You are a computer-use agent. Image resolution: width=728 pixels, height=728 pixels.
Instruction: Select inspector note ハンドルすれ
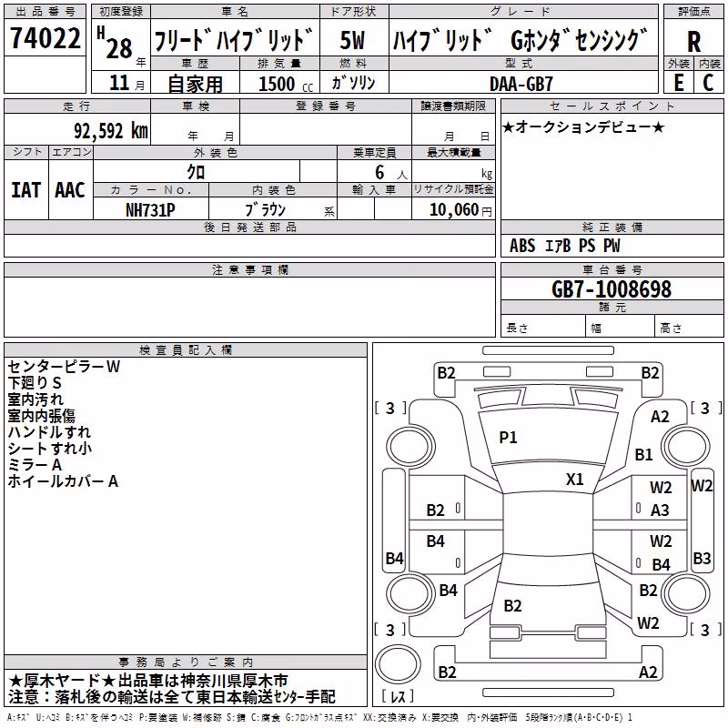coord(49,431)
